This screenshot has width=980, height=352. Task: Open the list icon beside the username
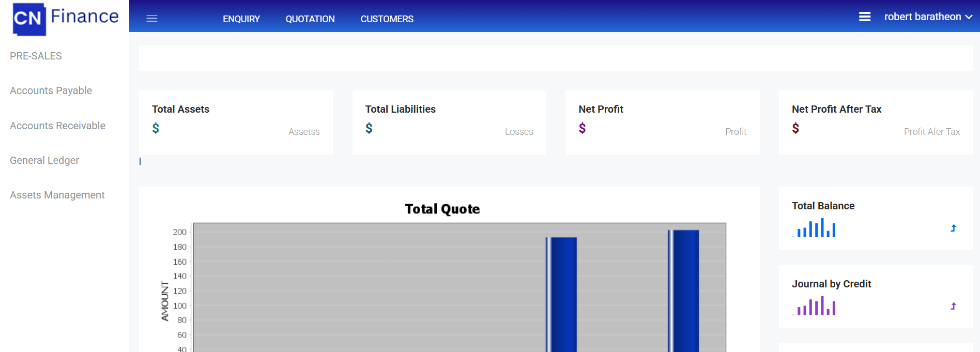(x=865, y=17)
